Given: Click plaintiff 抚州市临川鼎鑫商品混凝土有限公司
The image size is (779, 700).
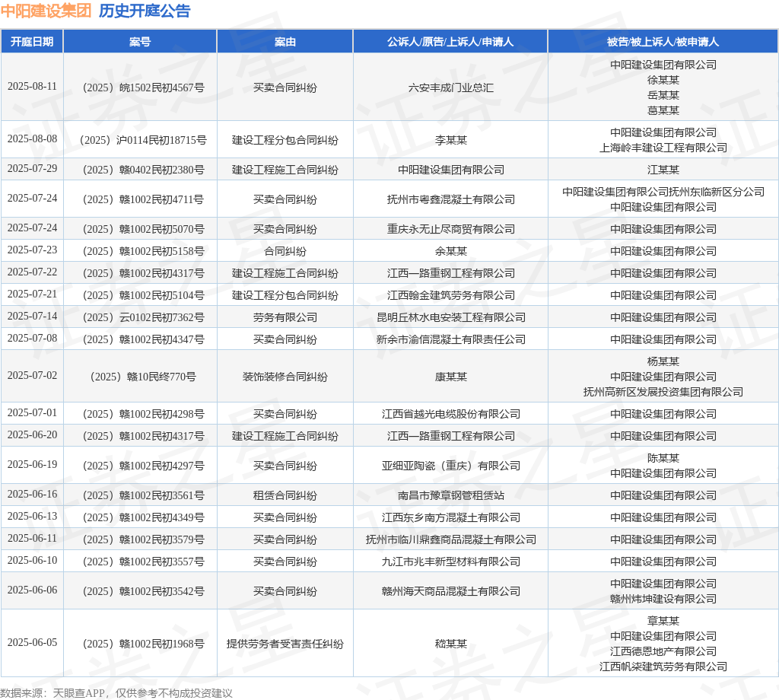Looking at the screenshot, I should [451, 540].
